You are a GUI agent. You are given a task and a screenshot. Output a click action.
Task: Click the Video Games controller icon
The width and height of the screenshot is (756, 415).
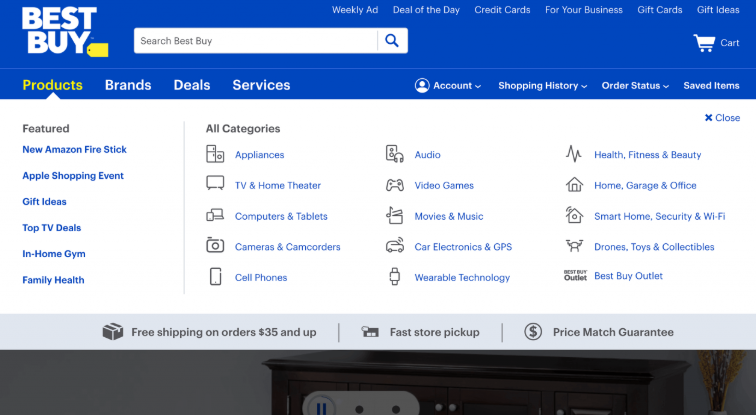click(x=394, y=185)
